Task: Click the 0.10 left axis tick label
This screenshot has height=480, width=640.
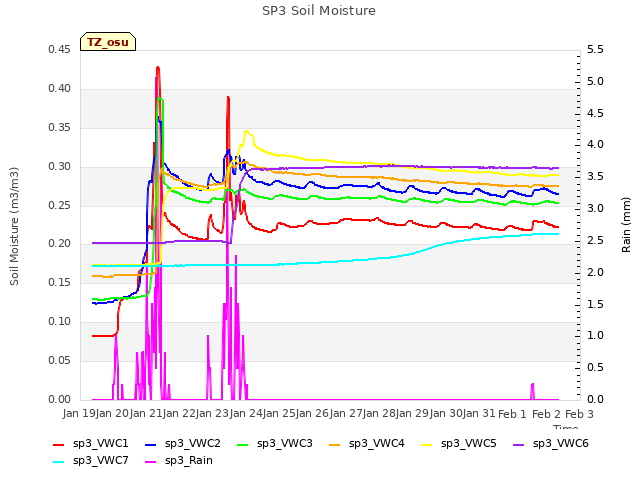Action: coord(59,322)
